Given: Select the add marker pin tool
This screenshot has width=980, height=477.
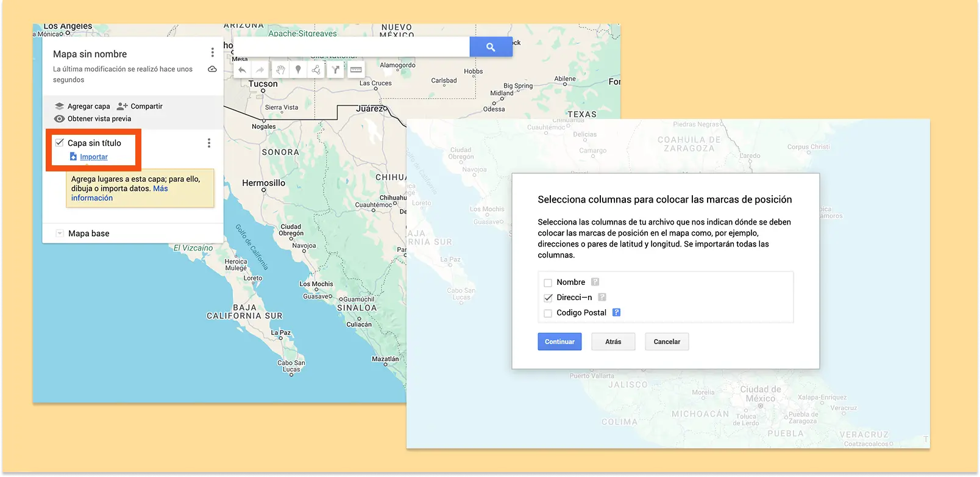Looking at the screenshot, I should point(298,70).
